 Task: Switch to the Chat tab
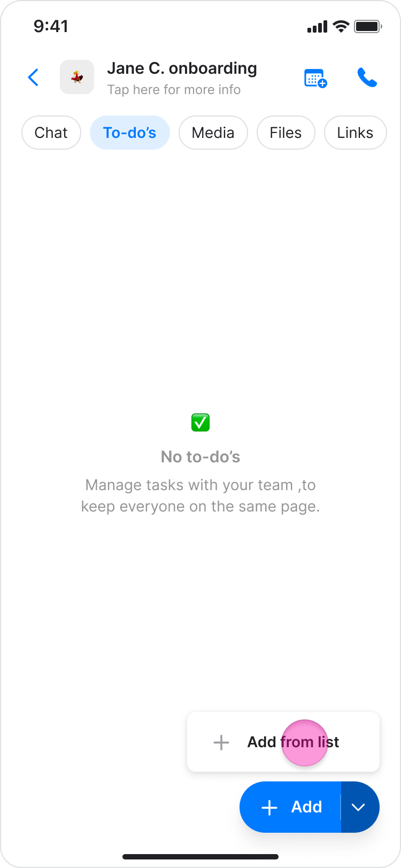coord(51,133)
